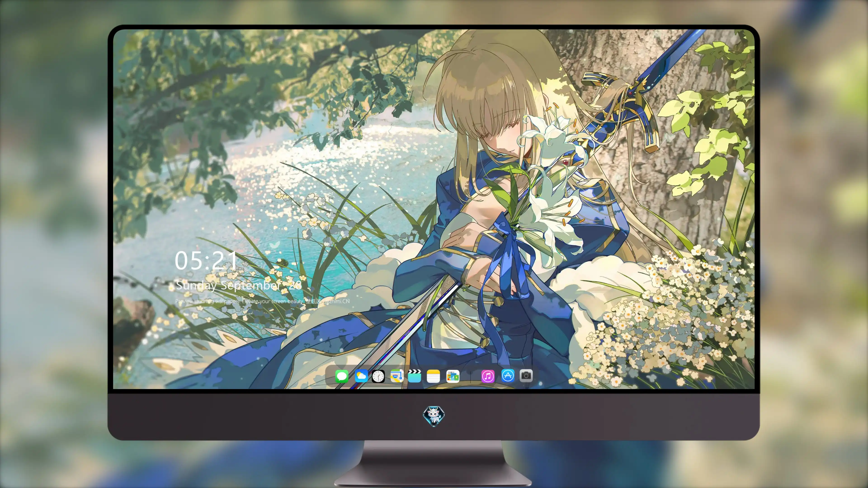Image resolution: width=868 pixels, height=488 pixels.
Task: Click the white lily flower on wallpaper
Action: click(x=553, y=216)
